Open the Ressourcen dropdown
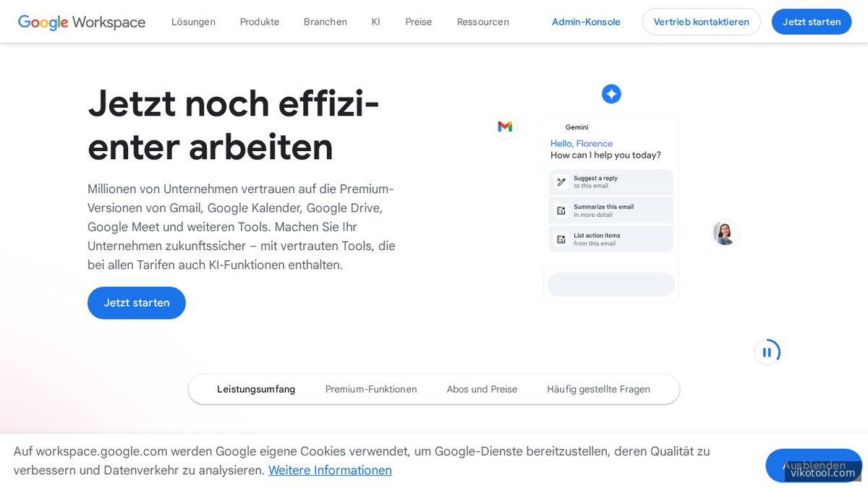The image size is (868, 488). [x=482, y=22]
